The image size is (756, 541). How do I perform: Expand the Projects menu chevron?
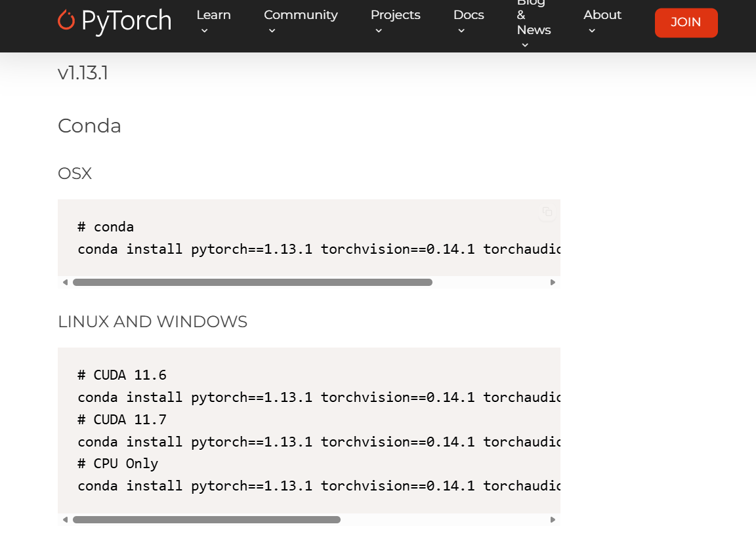point(379,31)
